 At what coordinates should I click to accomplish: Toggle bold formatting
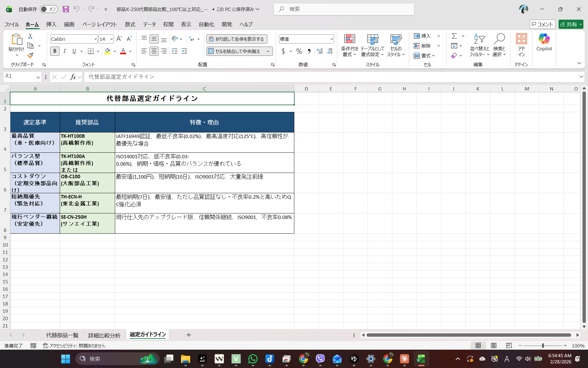(x=55, y=51)
